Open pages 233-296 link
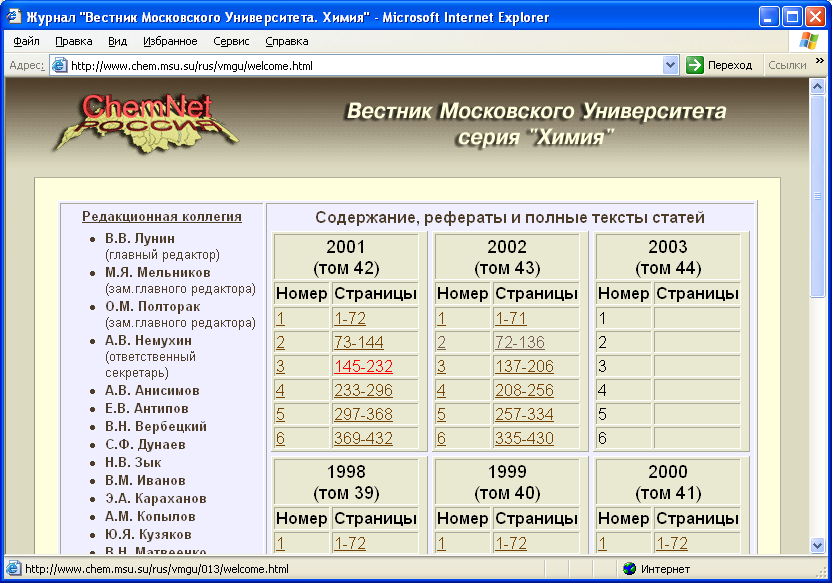This screenshot has width=832, height=583. click(x=363, y=390)
